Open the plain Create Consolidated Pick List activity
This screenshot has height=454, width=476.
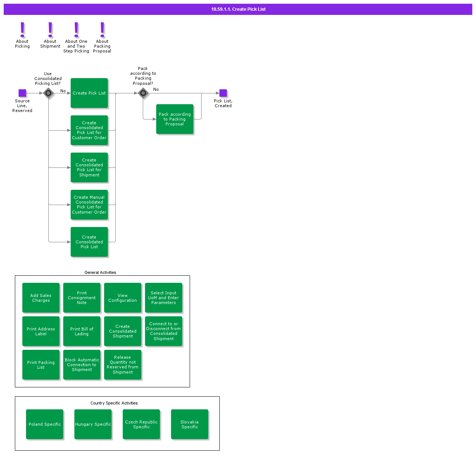click(x=89, y=242)
